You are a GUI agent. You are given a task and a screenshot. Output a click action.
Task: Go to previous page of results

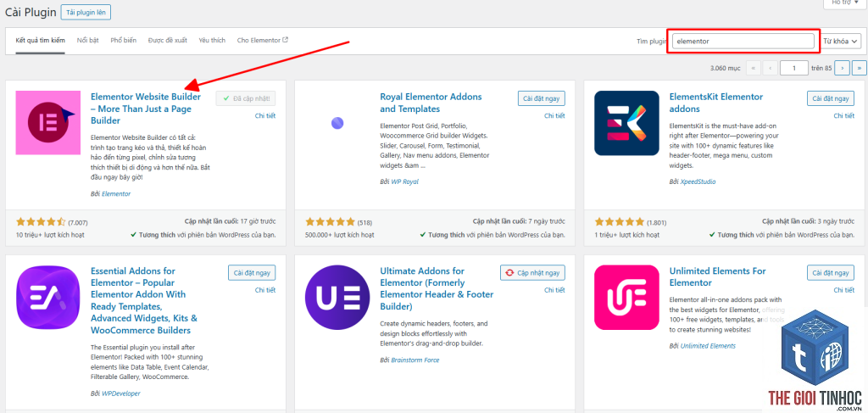770,68
